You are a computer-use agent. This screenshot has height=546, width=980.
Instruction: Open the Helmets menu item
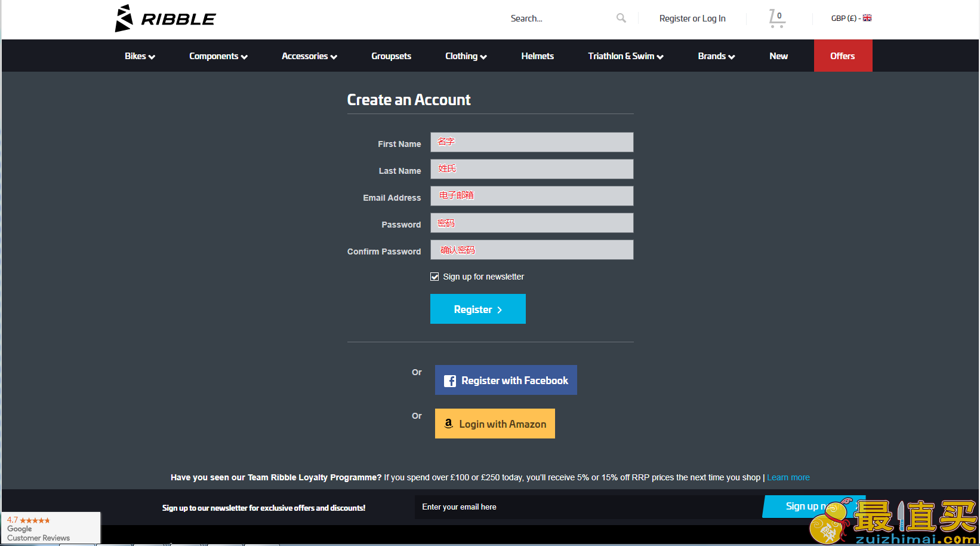(x=537, y=56)
